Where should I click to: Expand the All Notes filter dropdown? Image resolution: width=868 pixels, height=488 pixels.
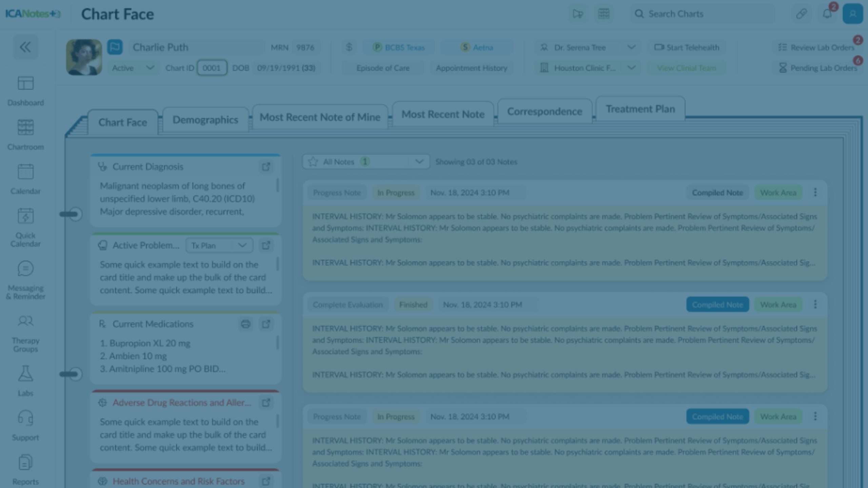(x=419, y=162)
